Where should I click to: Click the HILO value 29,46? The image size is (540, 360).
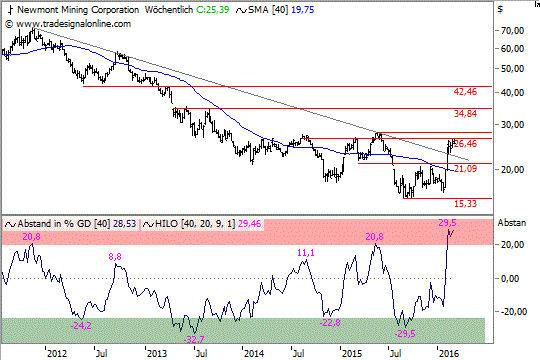click(x=249, y=224)
